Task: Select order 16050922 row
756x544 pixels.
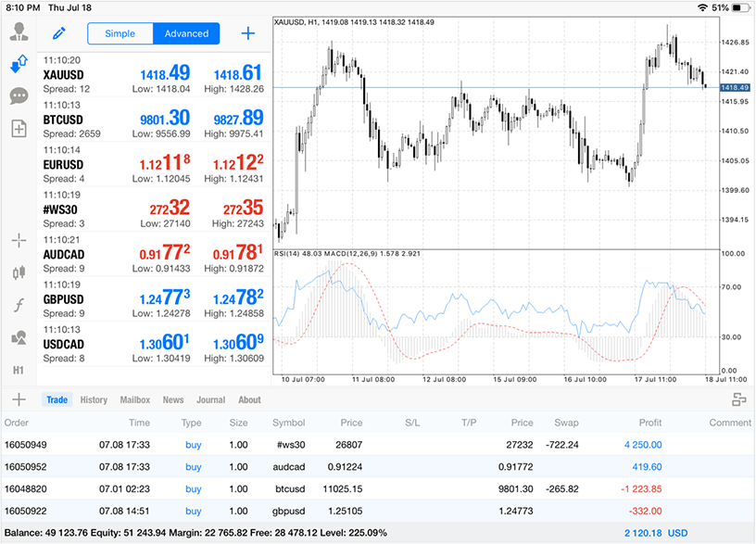Action: click(x=378, y=512)
